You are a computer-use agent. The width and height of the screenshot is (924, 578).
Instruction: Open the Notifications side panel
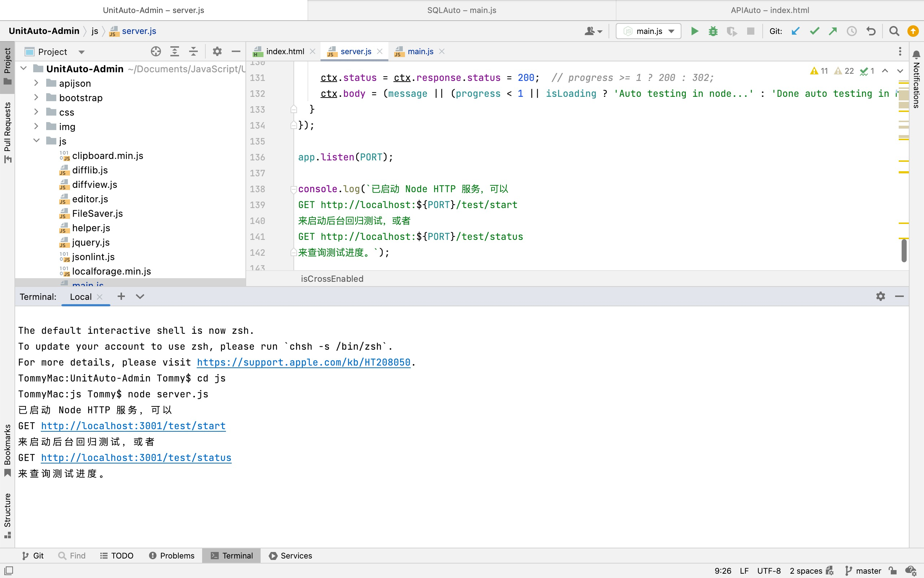pyautogui.click(x=916, y=79)
